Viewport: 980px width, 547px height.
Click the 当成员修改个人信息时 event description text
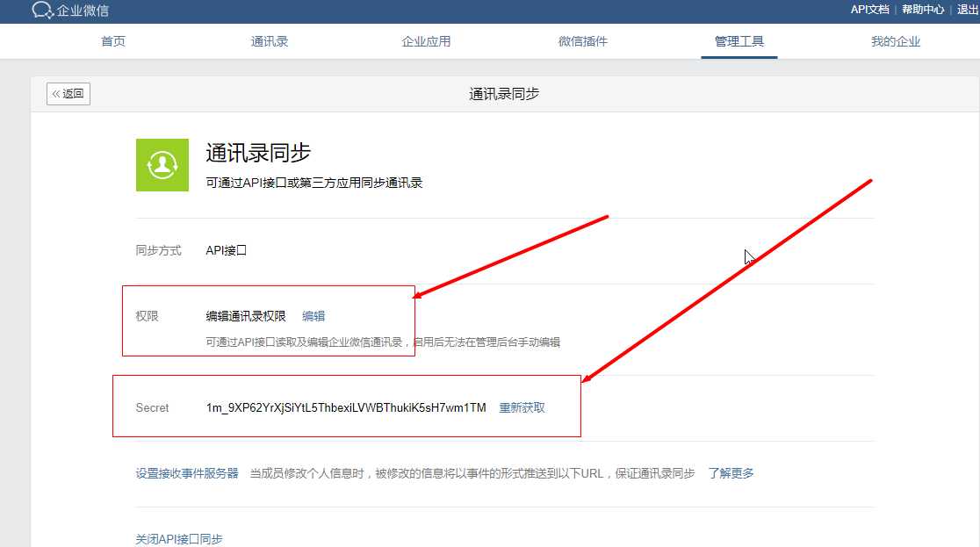click(472, 473)
